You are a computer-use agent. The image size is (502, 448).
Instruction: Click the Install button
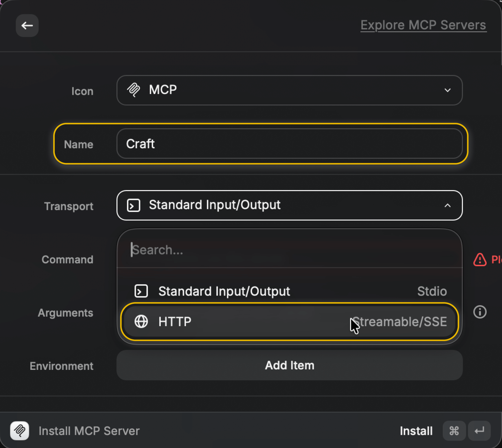point(416,430)
